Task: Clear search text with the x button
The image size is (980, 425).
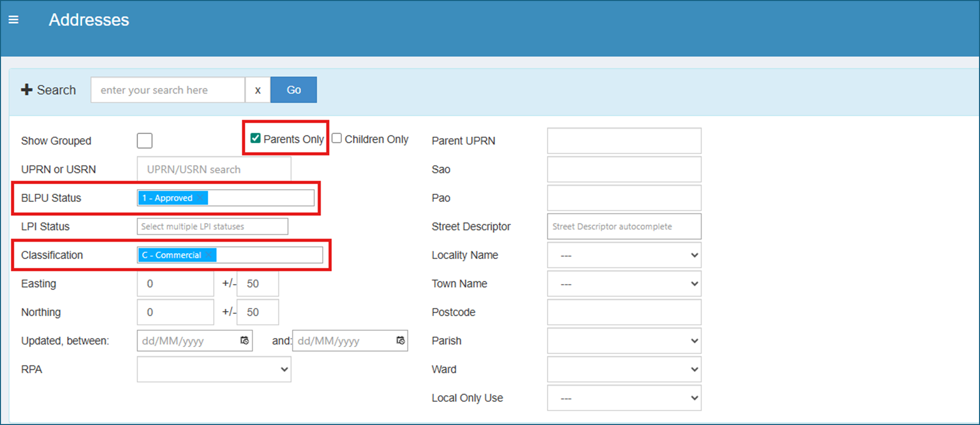Action: (258, 90)
